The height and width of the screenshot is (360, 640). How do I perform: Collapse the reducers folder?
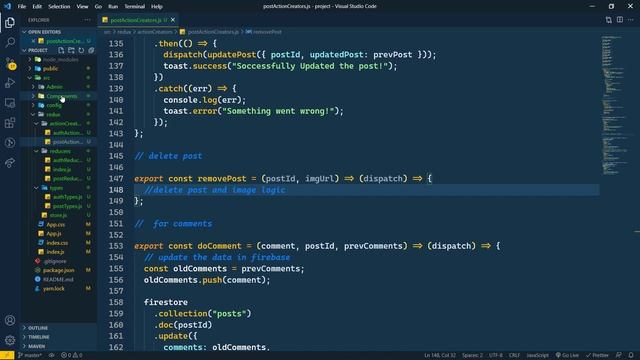click(36, 151)
